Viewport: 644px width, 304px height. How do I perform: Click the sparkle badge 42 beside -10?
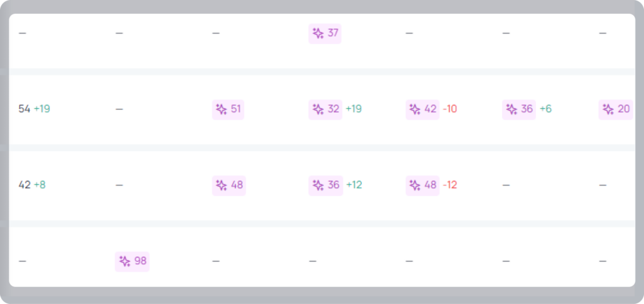tap(422, 109)
